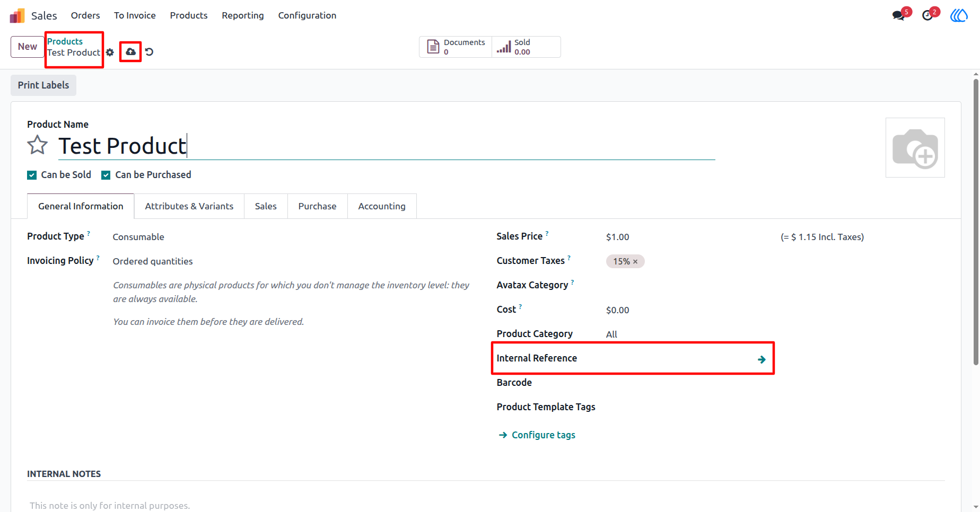This screenshot has width=980, height=512.
Task: Go back via Products breadcrumb link
Action: point(65,41)
